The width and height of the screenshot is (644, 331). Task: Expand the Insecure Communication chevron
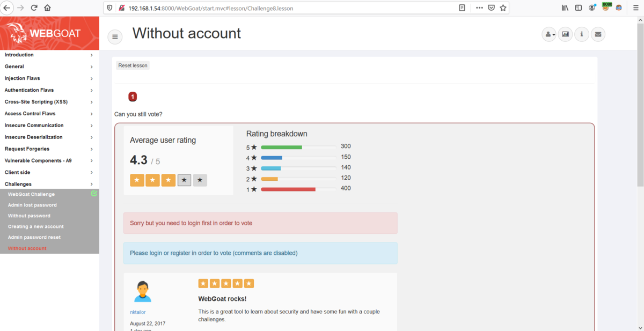[x=92, y=126]
